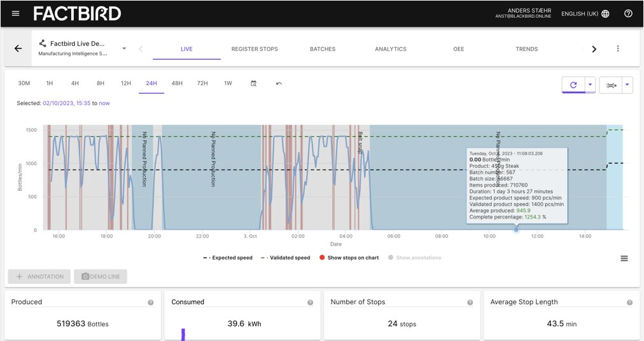Open the chart context hamburger menu
The image size is (644, 341).
pos(624,258)
